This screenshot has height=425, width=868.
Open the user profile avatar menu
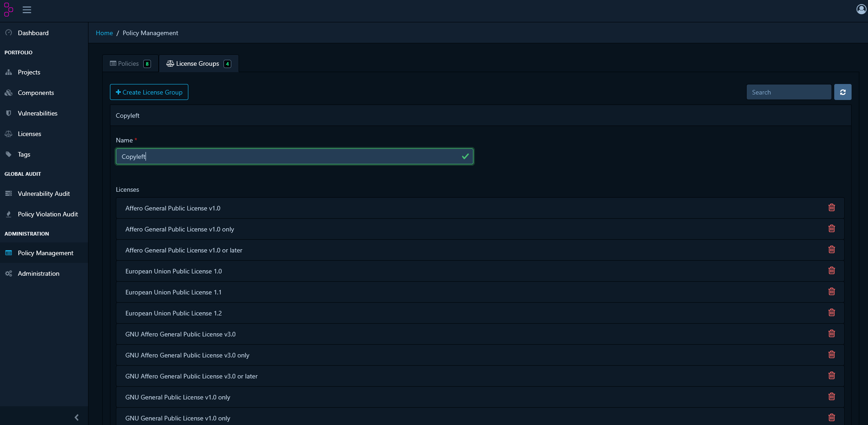(x=861, y=9)
